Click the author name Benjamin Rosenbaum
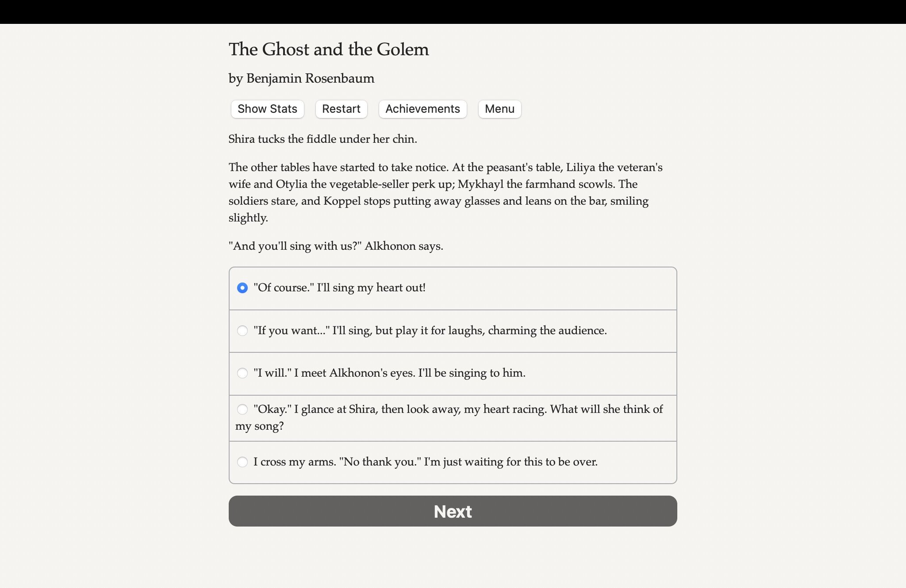Image resolution: width=906 pixels, height=588 pixels. pyautogui.click(x=301, y=78)
